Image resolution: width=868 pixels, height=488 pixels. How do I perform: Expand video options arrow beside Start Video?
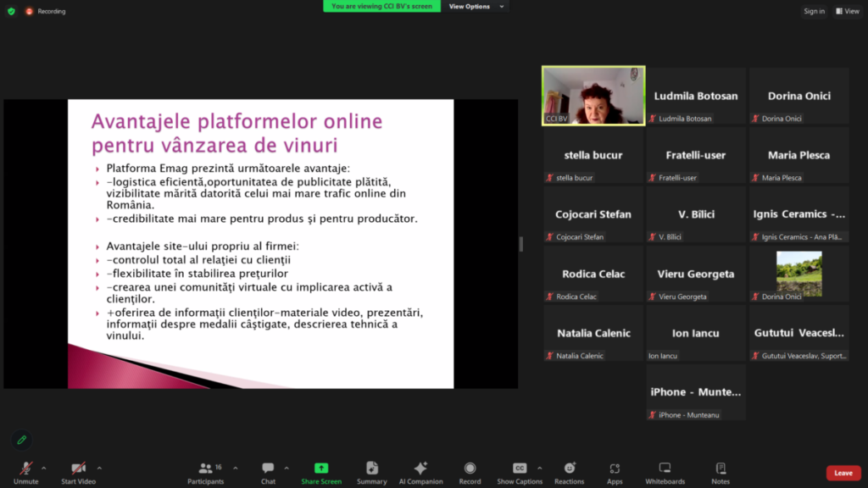point(99,468)
